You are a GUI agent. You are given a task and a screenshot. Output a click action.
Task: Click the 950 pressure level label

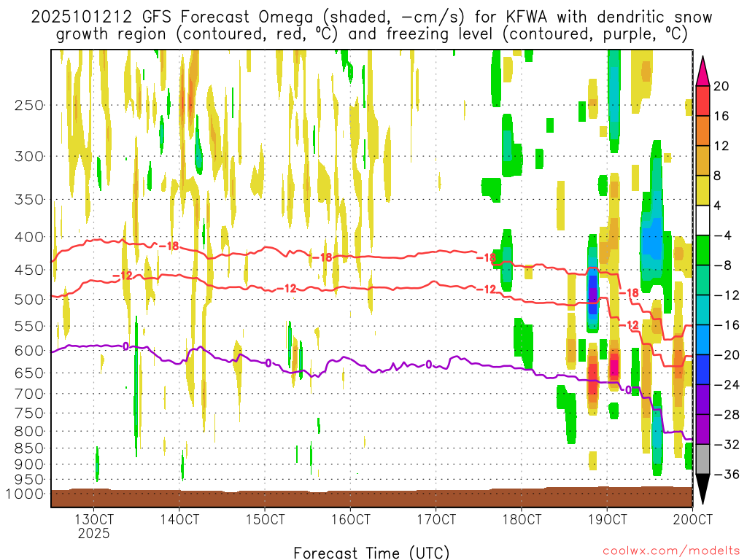tap(29, 480)
